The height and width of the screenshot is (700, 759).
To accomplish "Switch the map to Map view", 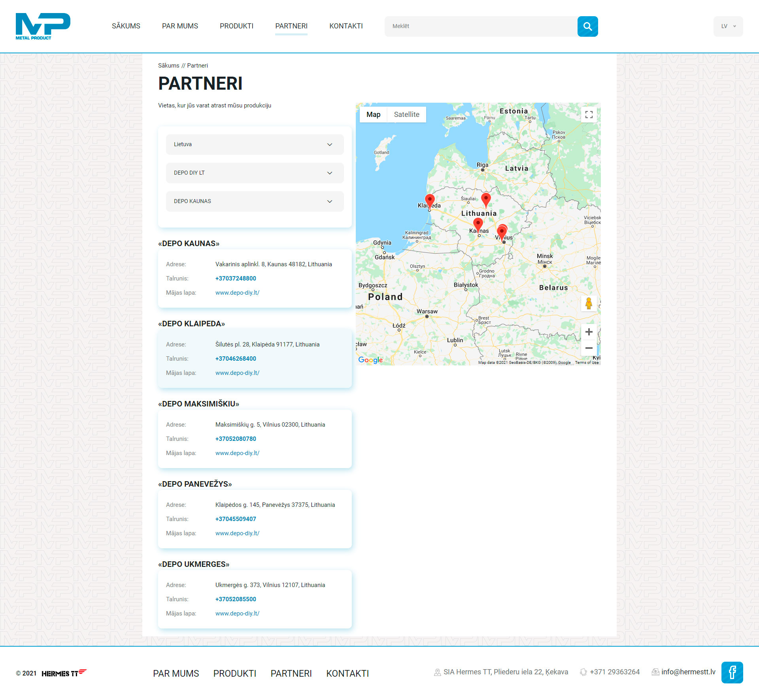I will coord(373,115).
